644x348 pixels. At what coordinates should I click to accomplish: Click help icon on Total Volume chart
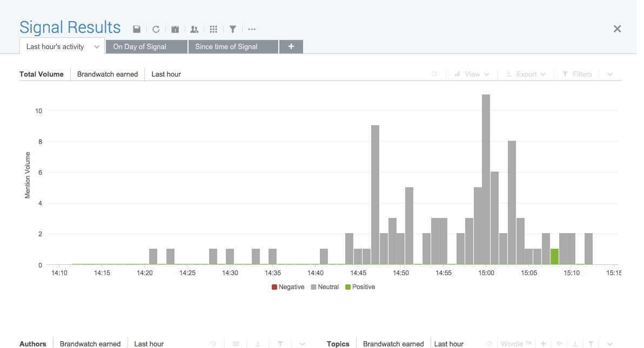point(434,74)
